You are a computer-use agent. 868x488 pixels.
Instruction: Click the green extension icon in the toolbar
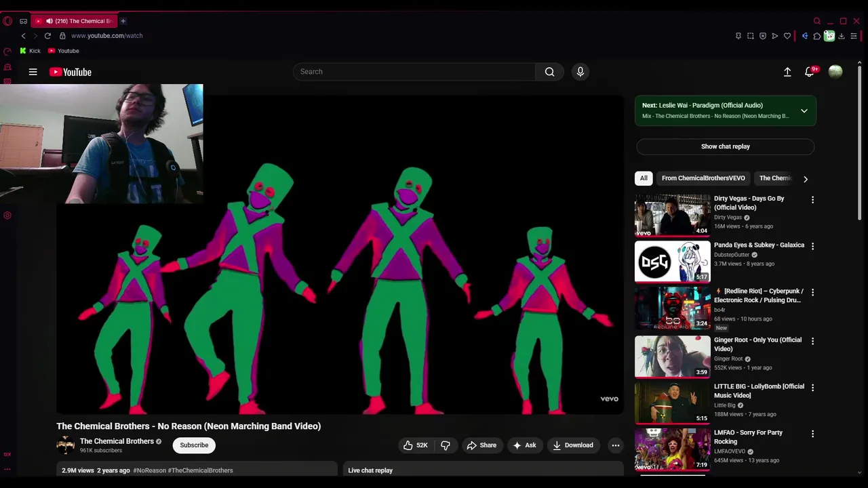[x=829, y=36]
